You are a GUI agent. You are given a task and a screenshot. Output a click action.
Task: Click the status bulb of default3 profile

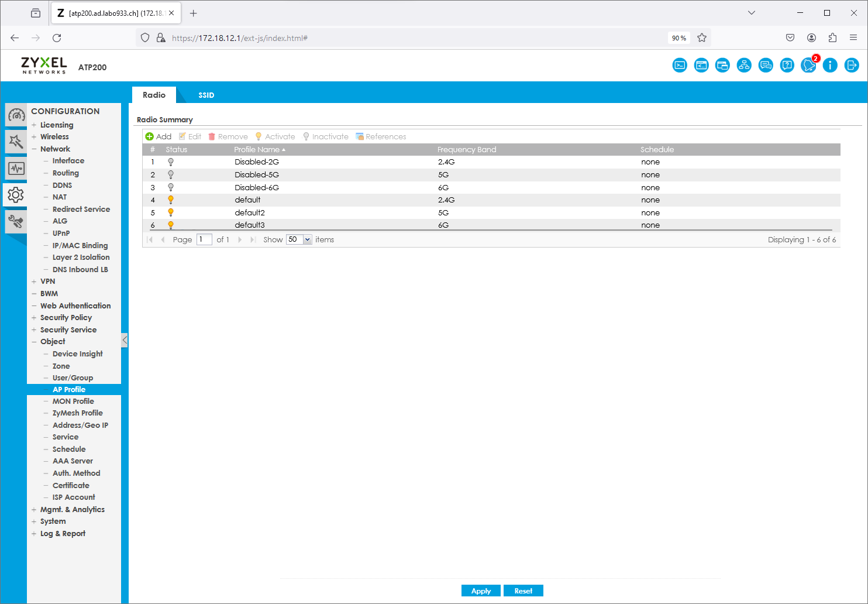pyautogui.click(x=171, y=225)
